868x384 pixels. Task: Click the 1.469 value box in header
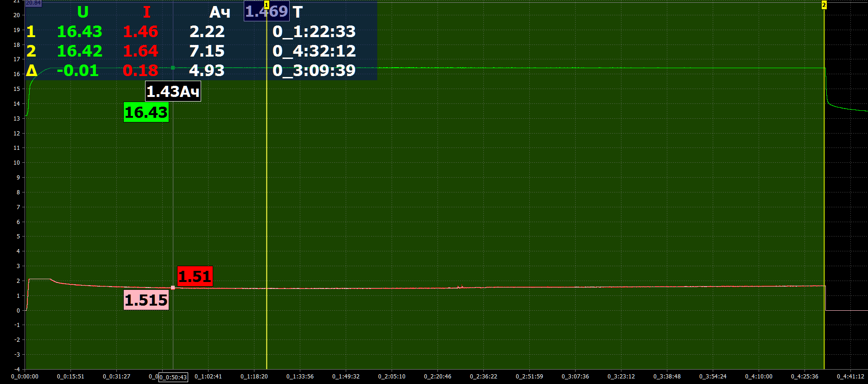[x=266, y=12]
